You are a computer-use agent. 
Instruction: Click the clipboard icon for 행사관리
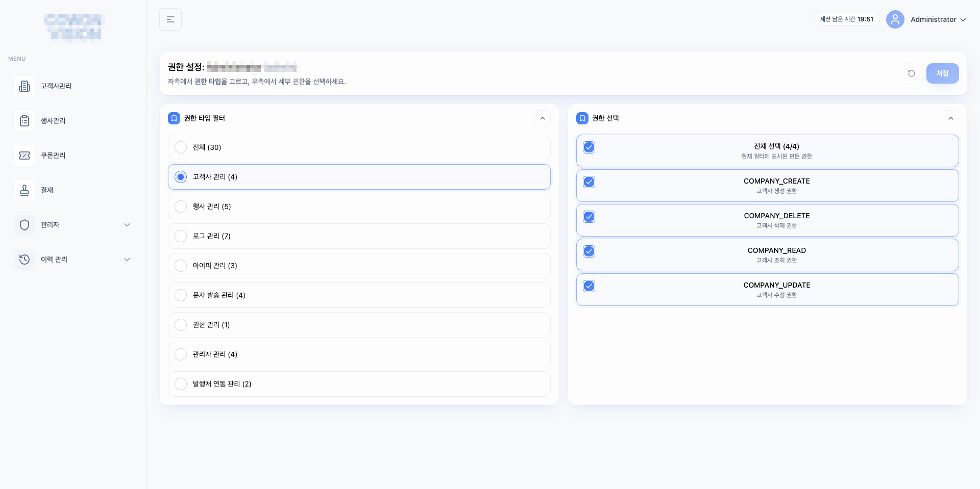tap(24, 121)
